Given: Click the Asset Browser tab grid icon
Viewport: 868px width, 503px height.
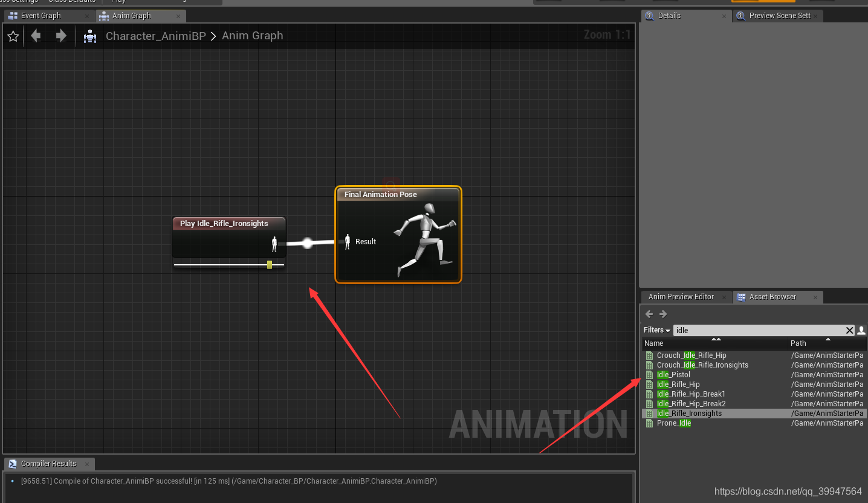Looking at the screenshot, I should click(741, 297).
